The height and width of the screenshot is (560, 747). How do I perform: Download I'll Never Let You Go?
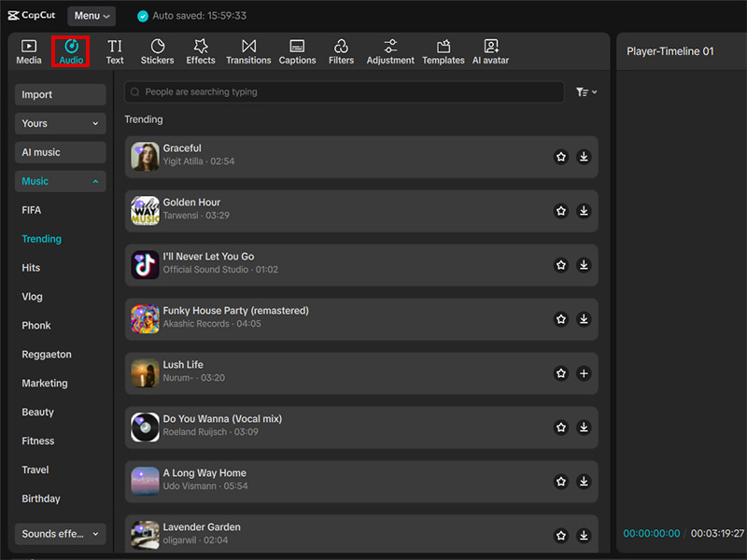(584, 265)
